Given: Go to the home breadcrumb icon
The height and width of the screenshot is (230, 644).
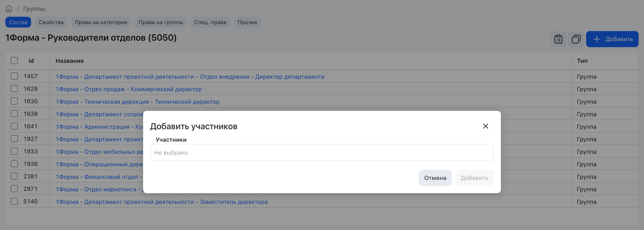Looking at the screenshot, I should click(9, 9).
